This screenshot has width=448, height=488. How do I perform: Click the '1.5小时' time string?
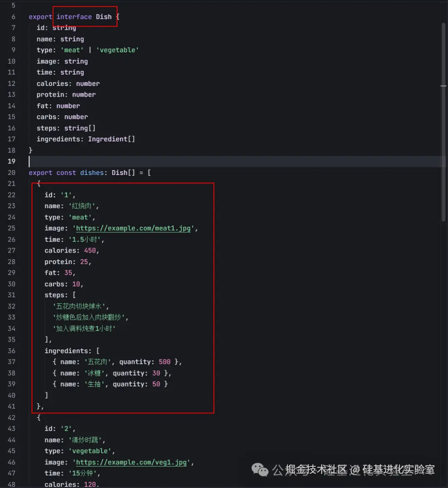pos(86,240)
